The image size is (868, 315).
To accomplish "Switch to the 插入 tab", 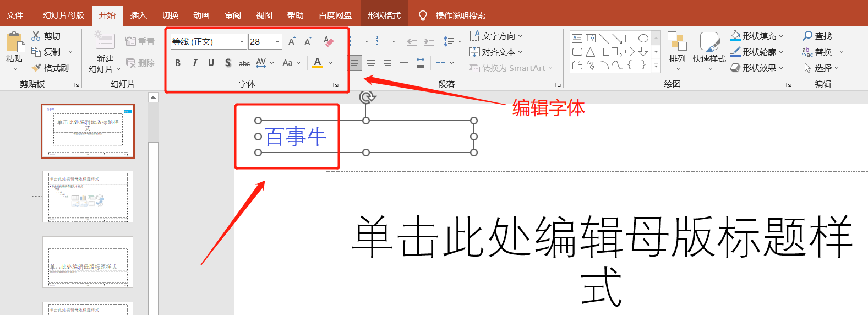I will click(x=138, y=15).
